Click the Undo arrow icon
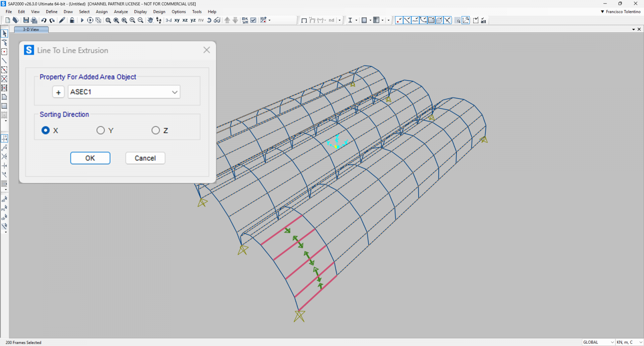The height and width of the screenshot is (346, 644). (44, 20)
